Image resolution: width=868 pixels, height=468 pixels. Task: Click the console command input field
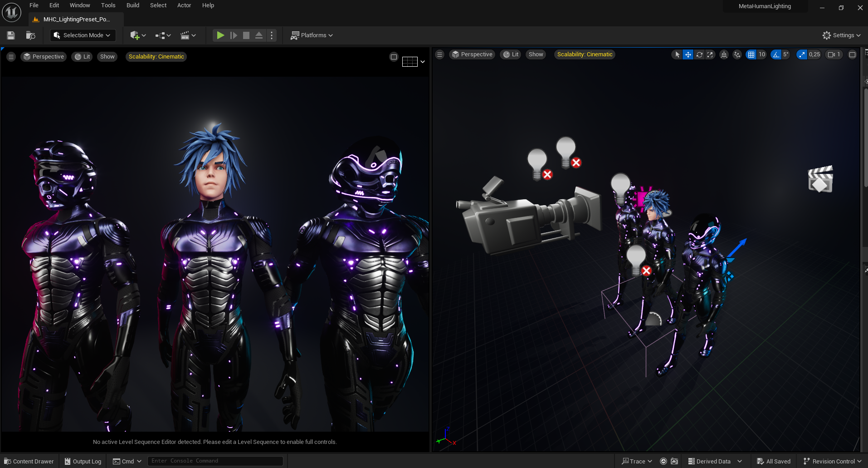215,461
